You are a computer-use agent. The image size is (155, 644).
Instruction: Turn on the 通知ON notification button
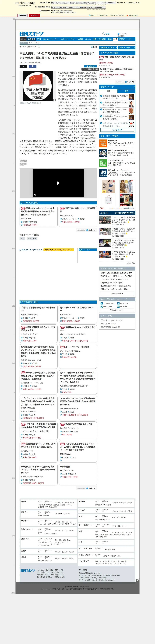[90, 66]
